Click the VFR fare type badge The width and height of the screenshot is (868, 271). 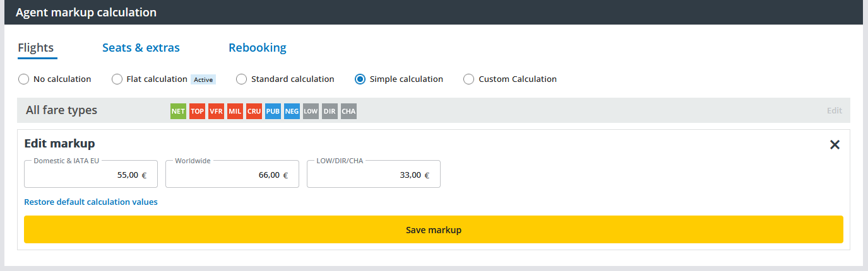(x=216, y=112)
